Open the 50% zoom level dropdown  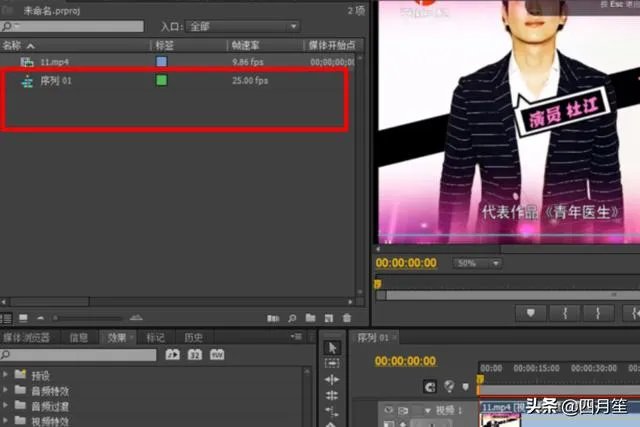click(x=477, y=263)
